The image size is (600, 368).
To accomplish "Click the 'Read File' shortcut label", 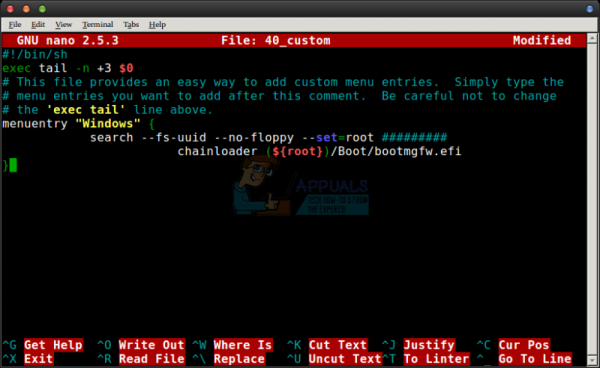I will coord(152,359).
